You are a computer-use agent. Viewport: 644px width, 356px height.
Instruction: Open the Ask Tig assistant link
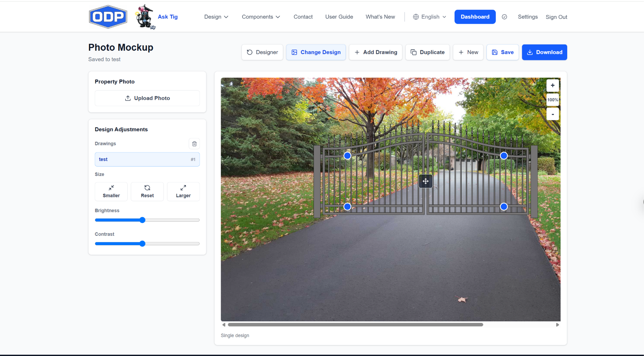click(x=168, y=17)
